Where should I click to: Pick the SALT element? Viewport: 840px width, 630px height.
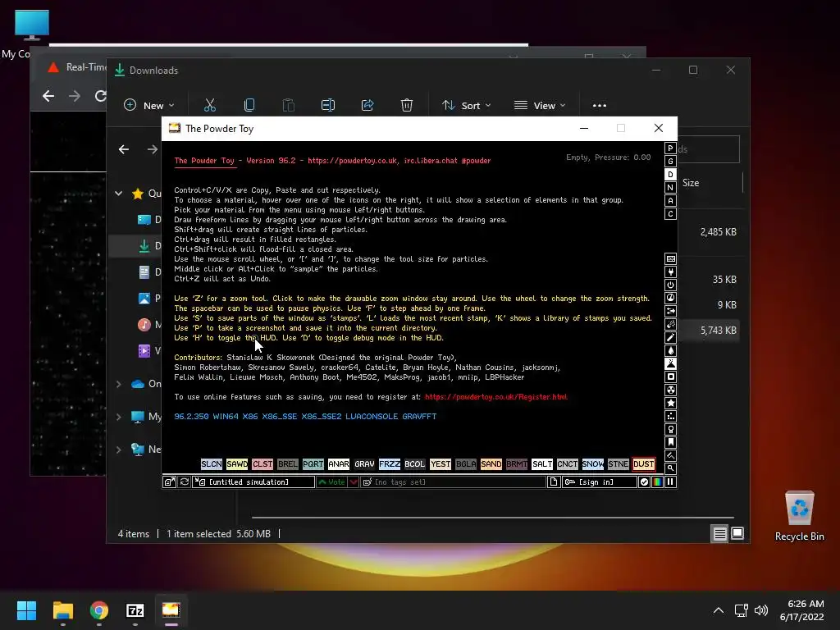[541, 464]
